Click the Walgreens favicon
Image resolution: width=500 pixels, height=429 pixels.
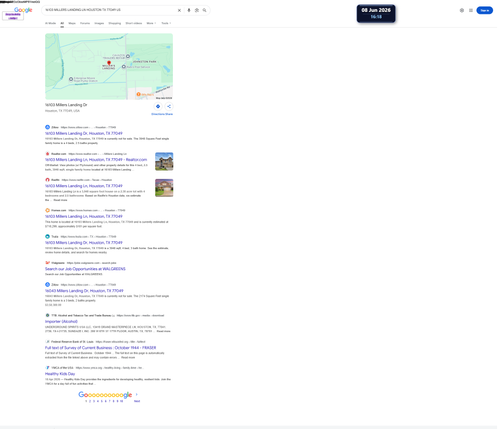coord(47,263)
